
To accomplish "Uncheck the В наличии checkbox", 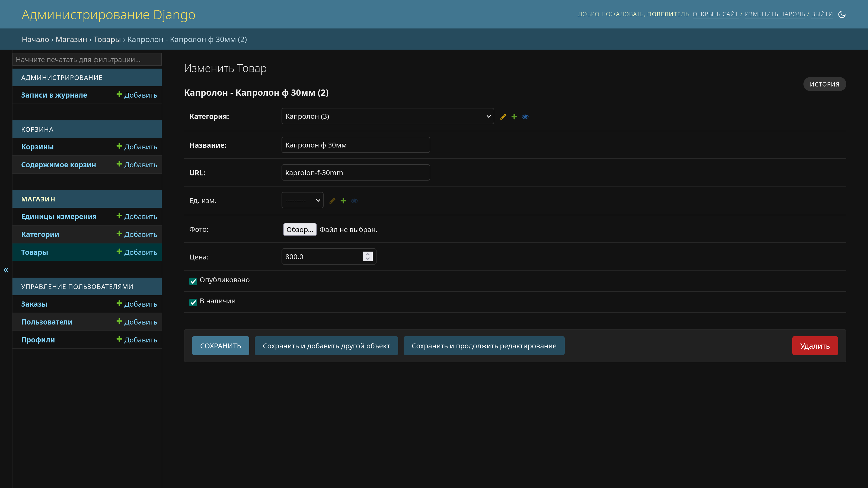I will click(x=193, y=303).
